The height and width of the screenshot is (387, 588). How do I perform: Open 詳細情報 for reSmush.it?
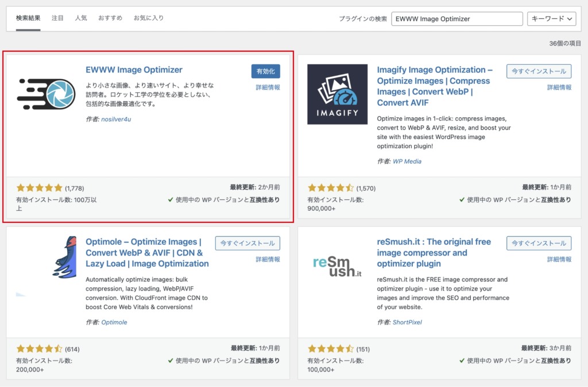click(559, 259)
